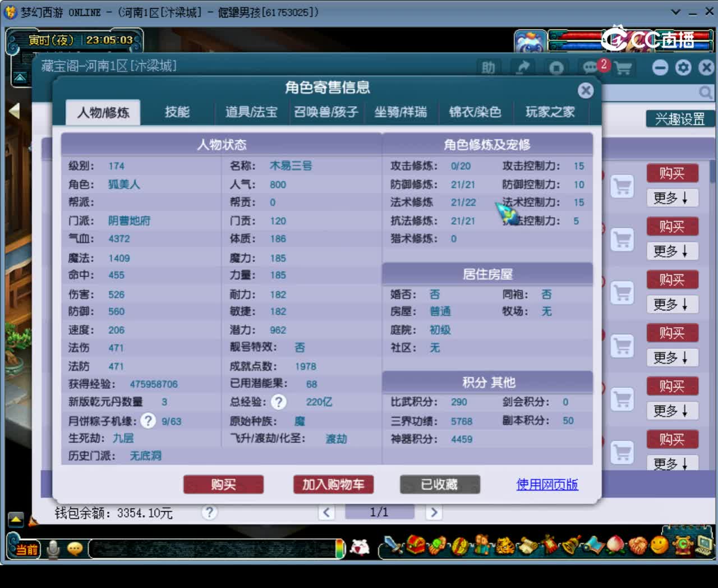Click the sword icon in the bottom toolbar
Viewport: 718px width, 588px height.
pos(393,545)
